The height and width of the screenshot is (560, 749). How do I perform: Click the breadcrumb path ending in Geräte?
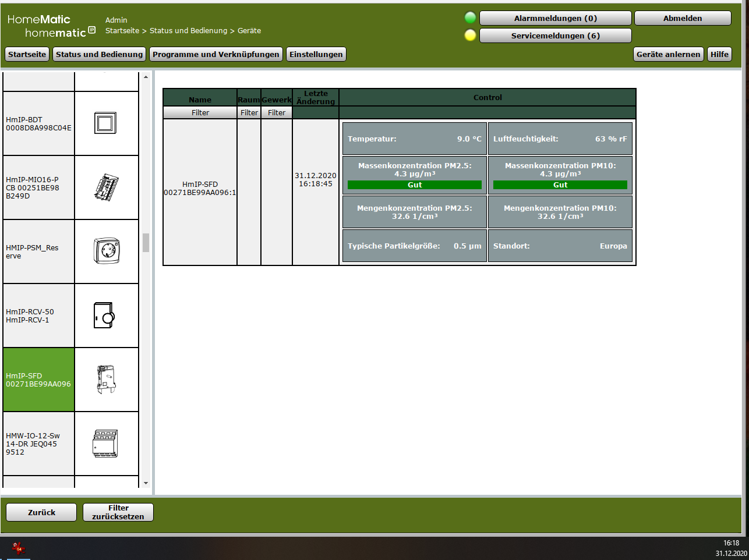tap(183, 30)
